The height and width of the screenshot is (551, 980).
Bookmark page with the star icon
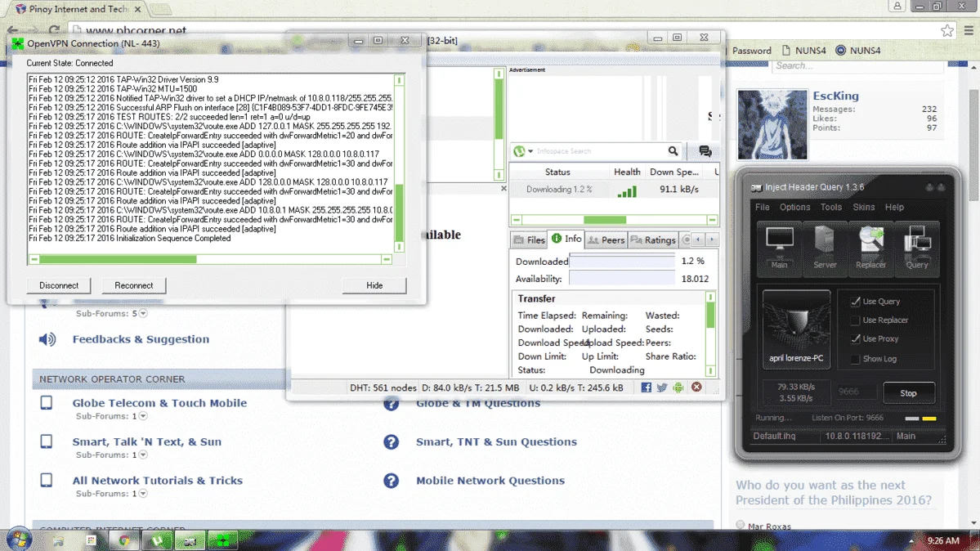[946, 30]
